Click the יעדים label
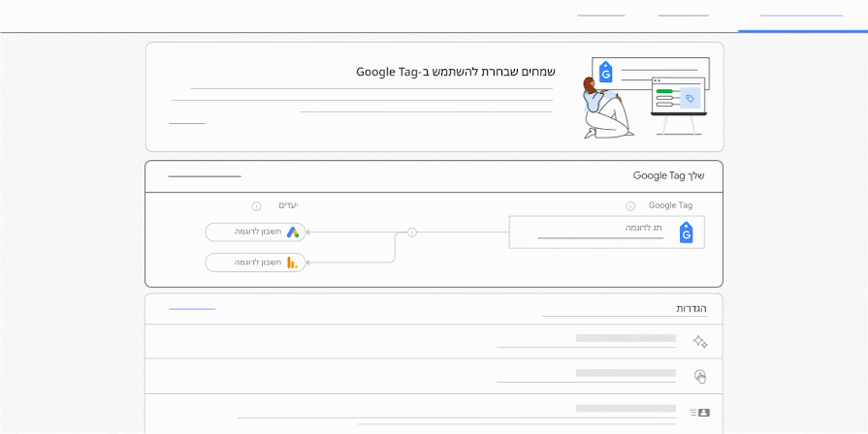 click(288, 205)
